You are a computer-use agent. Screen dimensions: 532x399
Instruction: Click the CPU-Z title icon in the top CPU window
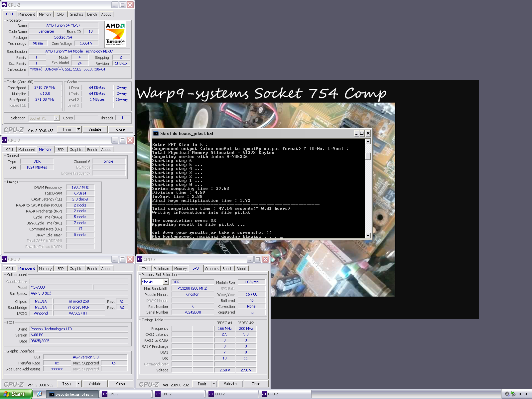click(4, 5)
